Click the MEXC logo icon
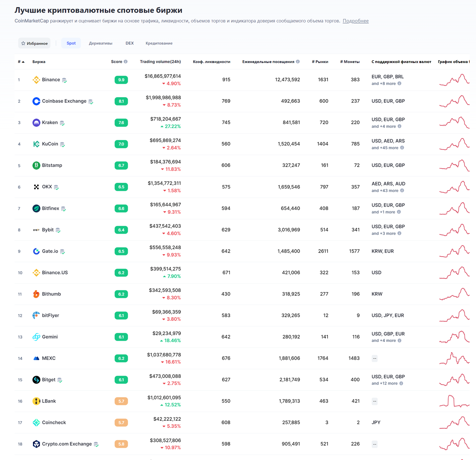The height and width of the screenshot is (460, 476). (36, 358)
